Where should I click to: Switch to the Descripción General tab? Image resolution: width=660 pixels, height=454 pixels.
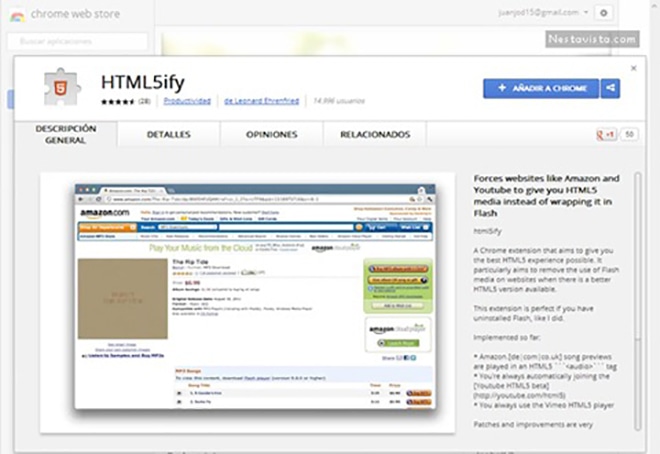[x=65, y=134]
